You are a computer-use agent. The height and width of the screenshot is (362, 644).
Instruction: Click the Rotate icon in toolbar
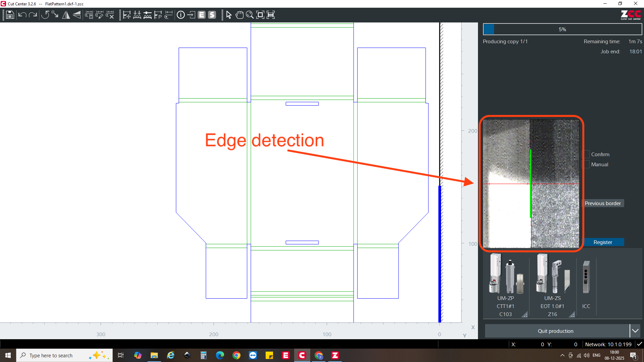click(45, 15)
